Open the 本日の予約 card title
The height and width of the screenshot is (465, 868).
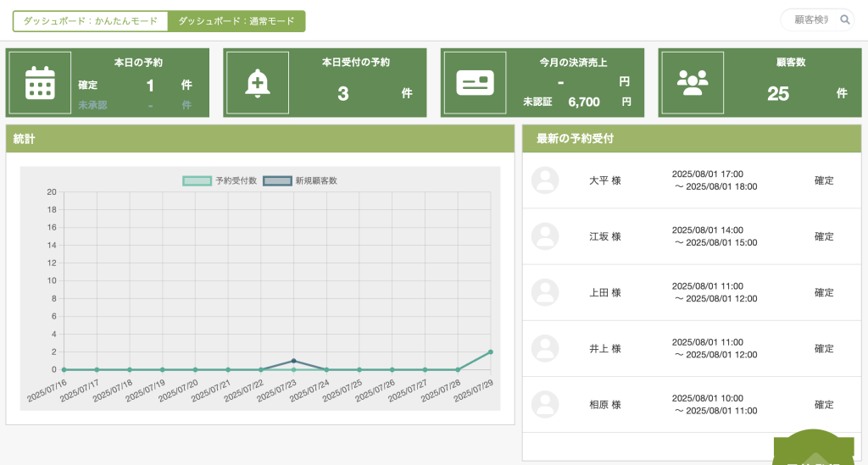tap(138, 63)
